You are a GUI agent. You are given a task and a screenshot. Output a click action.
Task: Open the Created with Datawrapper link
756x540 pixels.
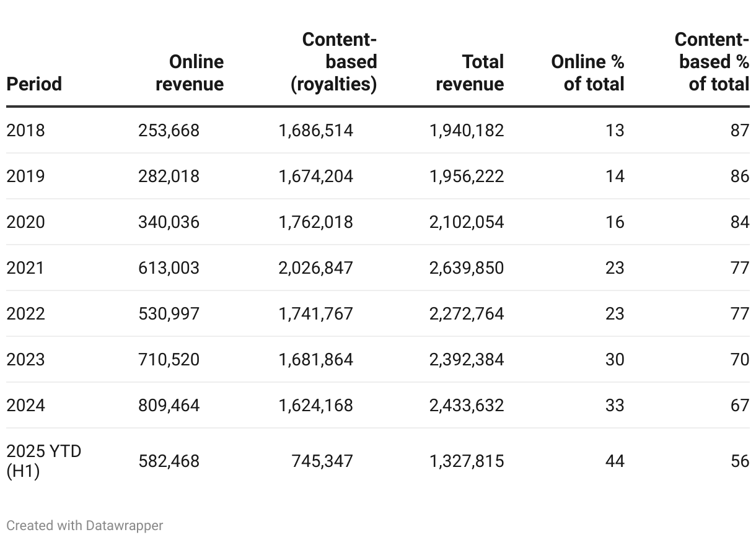click(x=84, y=526)
